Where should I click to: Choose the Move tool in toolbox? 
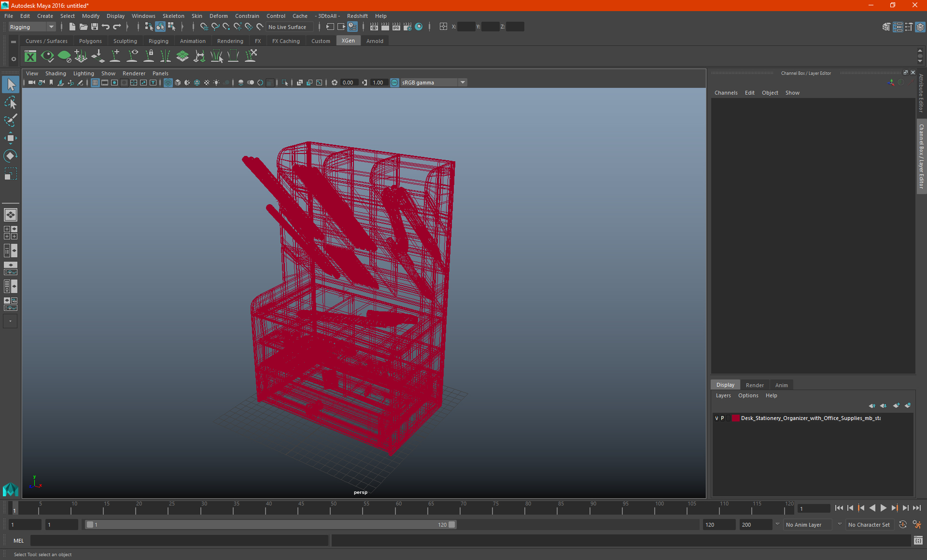point(11,138)
